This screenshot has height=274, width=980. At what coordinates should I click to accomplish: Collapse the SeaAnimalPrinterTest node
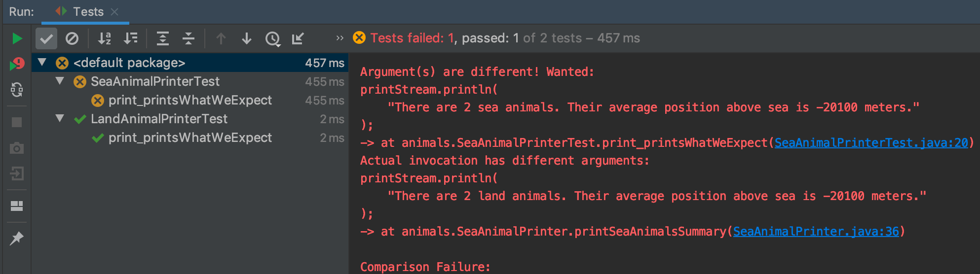pos(60,81)
